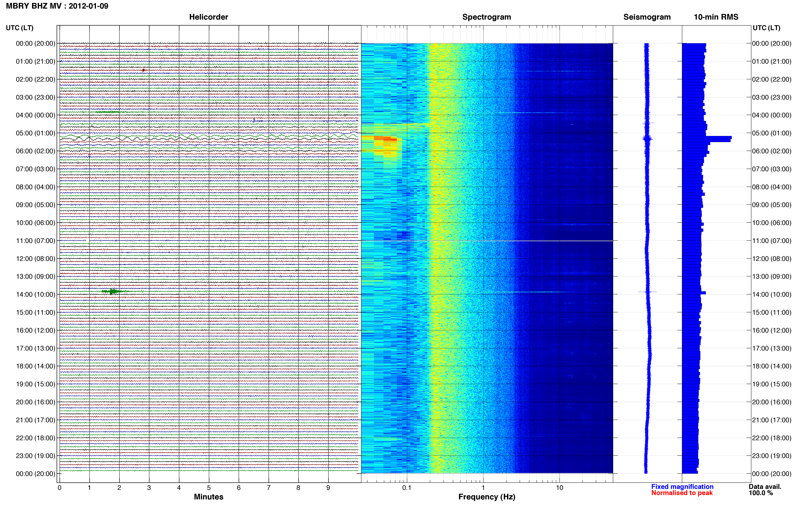Pick left axis label '08:00 (04:00)'
812x508 pixels.
36,187
